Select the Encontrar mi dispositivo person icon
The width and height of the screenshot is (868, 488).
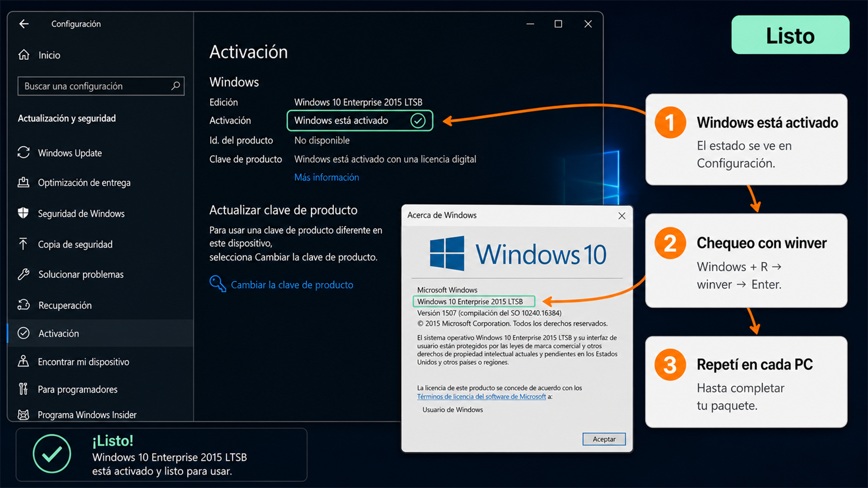click(x=23, y=361)
